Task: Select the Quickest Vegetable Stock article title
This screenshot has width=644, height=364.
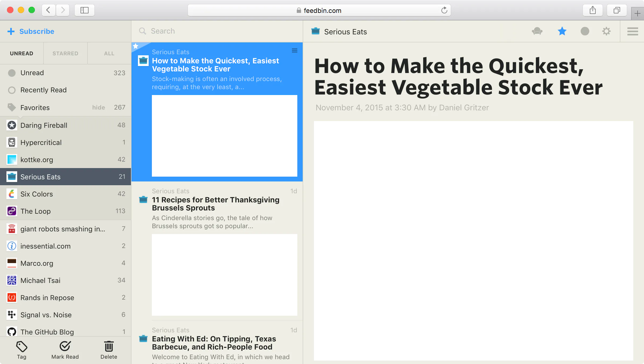Action: point(215,65)
